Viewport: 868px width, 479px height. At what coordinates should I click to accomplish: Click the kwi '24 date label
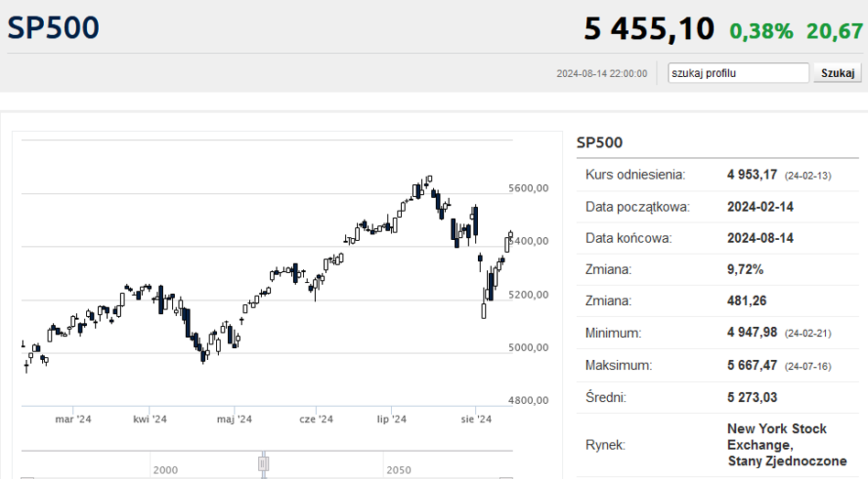point(149,419)
